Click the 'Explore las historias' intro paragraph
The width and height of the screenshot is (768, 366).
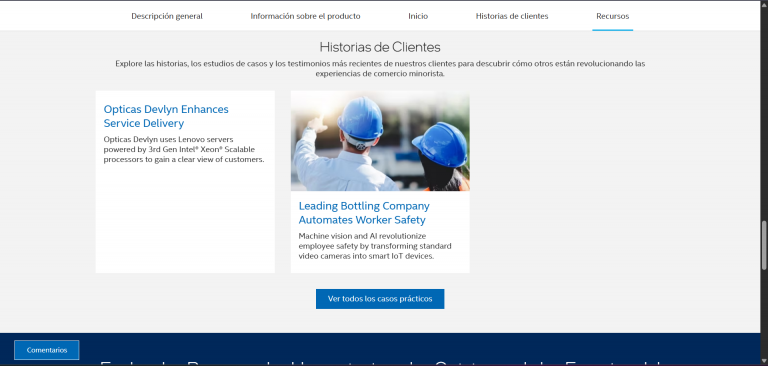pos(380,69)
